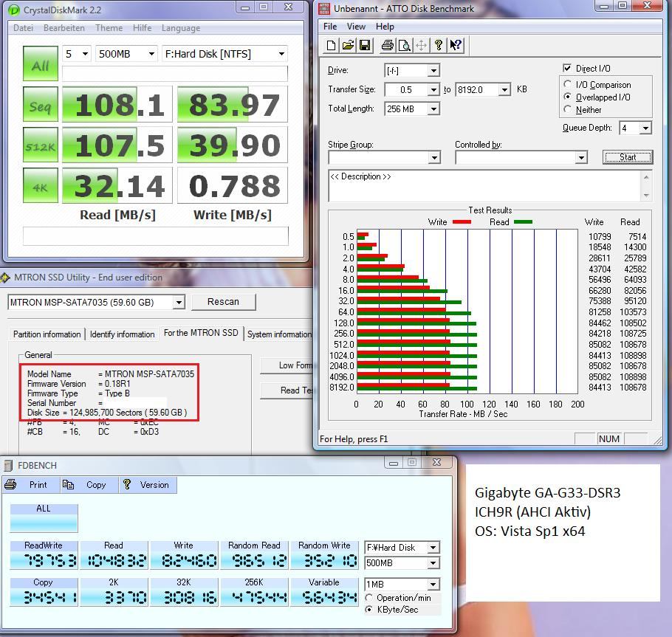
Task: Select Operation/min unit in FDBENCH
Action: [368, 597]
